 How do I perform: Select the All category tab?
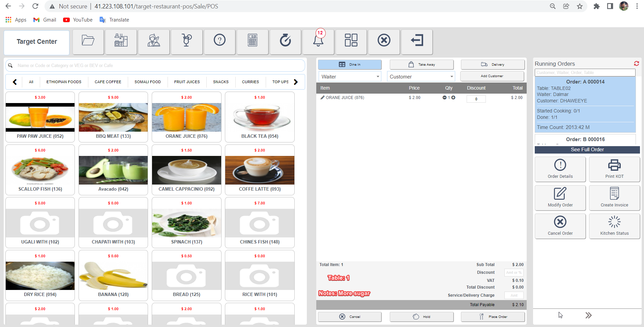[x=31, y=82]
